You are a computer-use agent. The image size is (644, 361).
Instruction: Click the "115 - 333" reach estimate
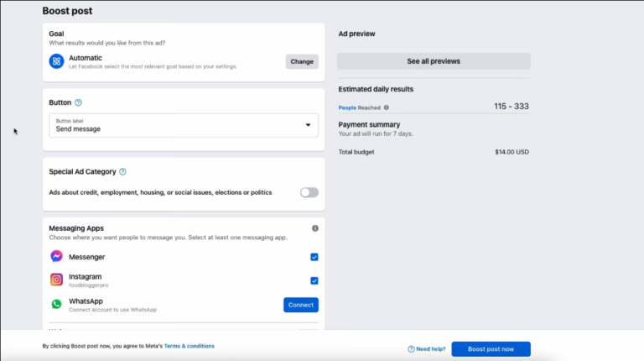pyautogui.click(x=512, y=107)
